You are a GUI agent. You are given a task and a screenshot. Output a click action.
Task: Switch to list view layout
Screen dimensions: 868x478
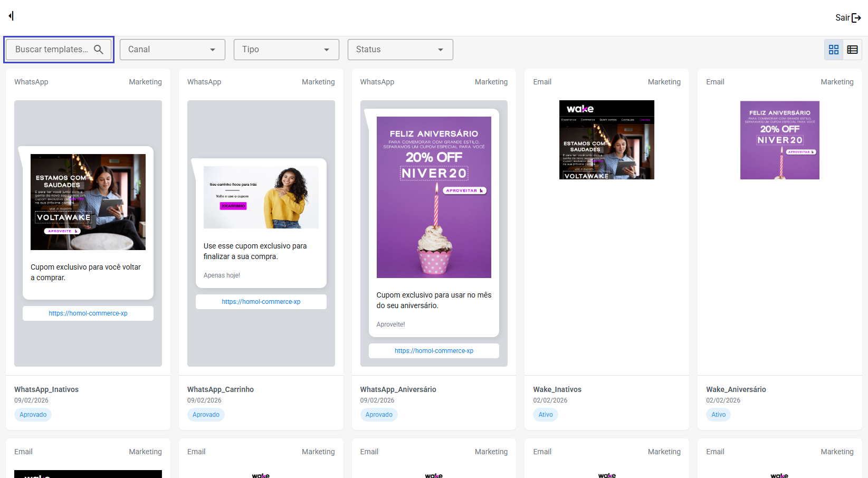tap(853, 50)
